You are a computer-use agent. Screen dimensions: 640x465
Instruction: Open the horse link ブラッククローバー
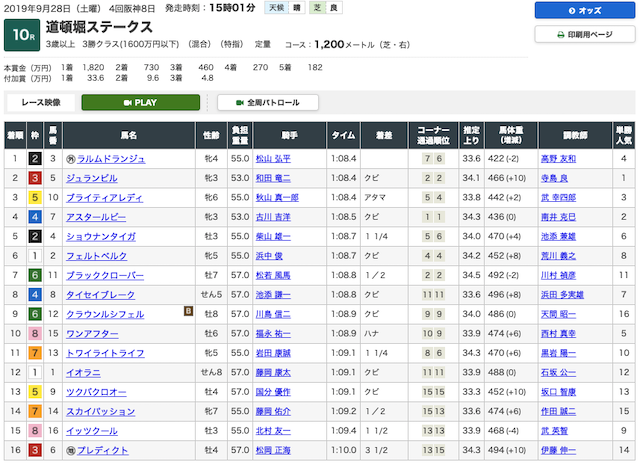[x=105, y=276]
